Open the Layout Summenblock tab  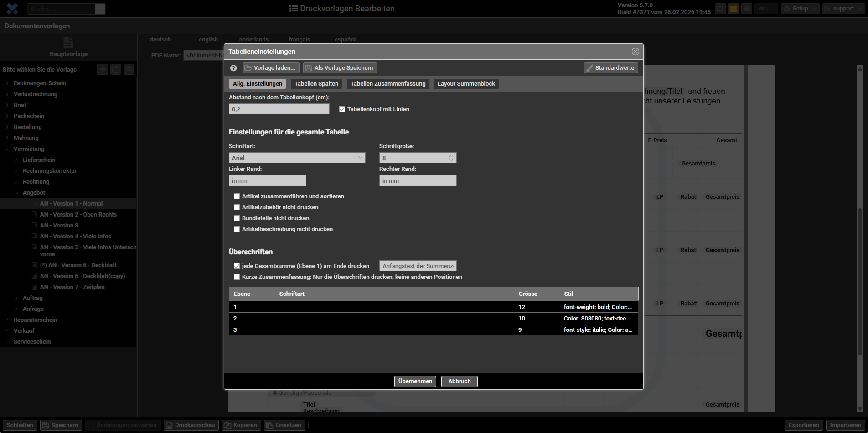(466, 84)
